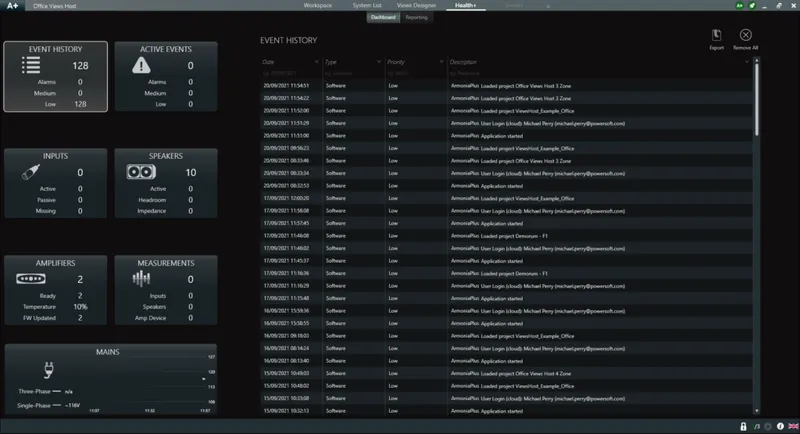Click the scrollbar up arrow
Viewport: 800px width, 434px height.
757,60
